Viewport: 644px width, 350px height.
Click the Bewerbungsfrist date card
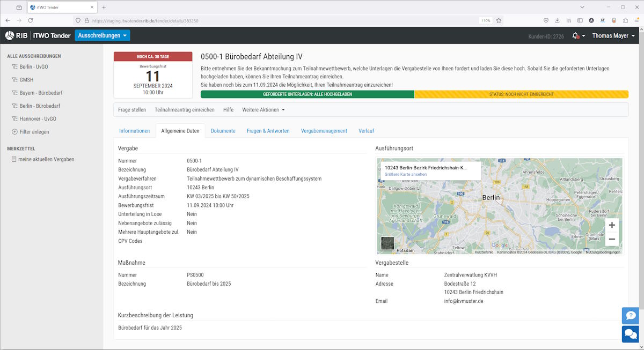(153, 75)
